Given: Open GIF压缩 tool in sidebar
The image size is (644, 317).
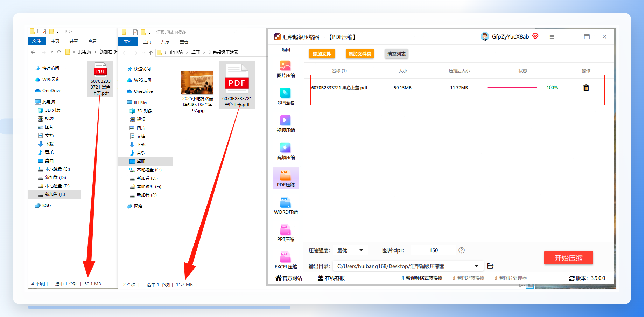Looking at the screenshot, I should click(286, 96).
